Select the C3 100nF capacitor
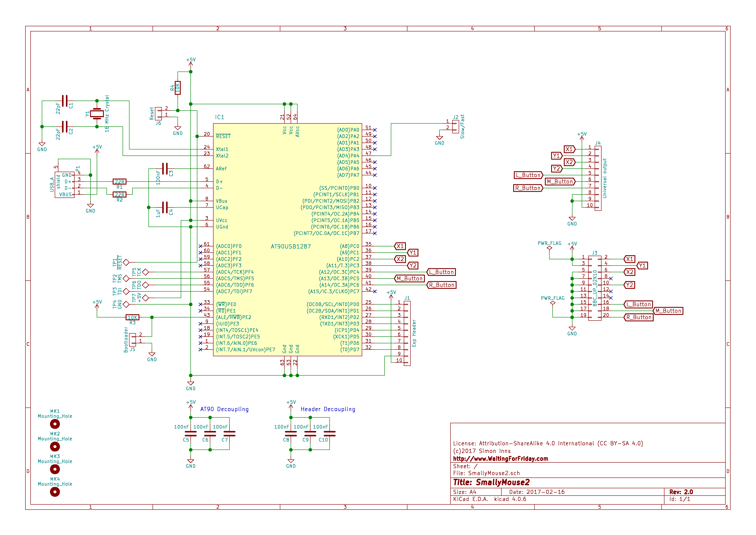 [x=165, y=169]
